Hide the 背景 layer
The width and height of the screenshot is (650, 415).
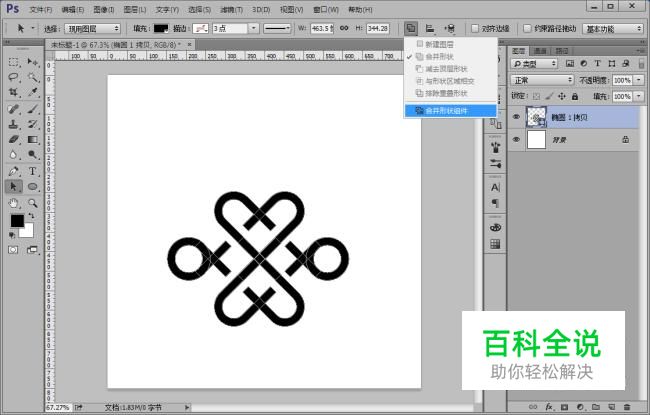[516, 139]
